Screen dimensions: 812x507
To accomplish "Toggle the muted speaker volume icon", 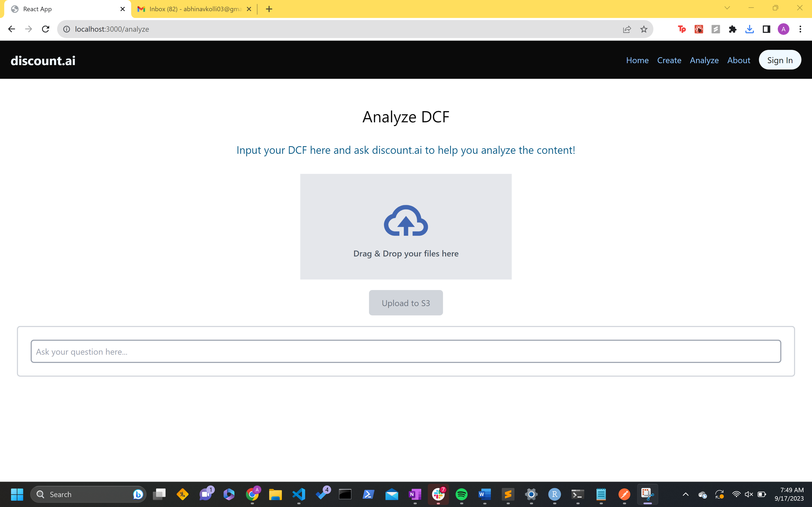I will (749, 494).
